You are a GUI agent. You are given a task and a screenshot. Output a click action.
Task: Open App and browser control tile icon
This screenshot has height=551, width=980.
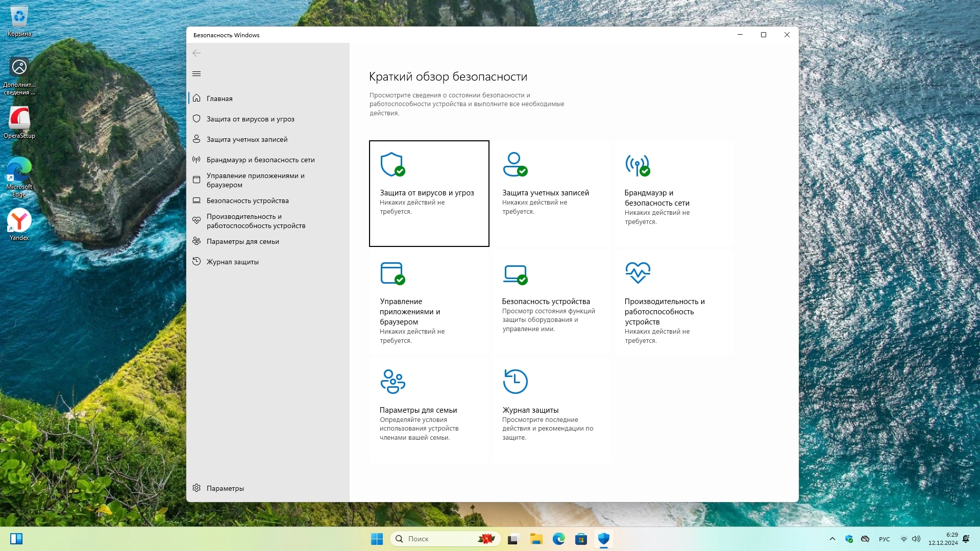coord(392,273)
